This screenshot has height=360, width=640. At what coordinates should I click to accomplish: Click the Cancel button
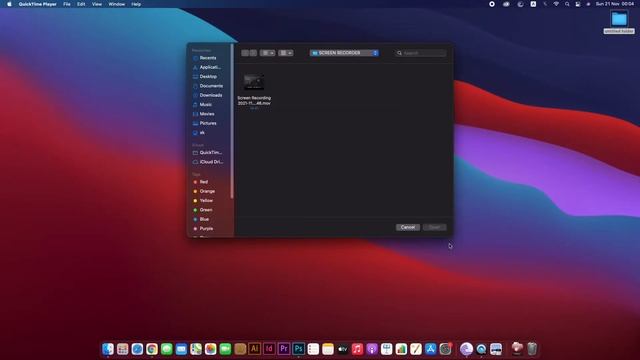[408, 227]
